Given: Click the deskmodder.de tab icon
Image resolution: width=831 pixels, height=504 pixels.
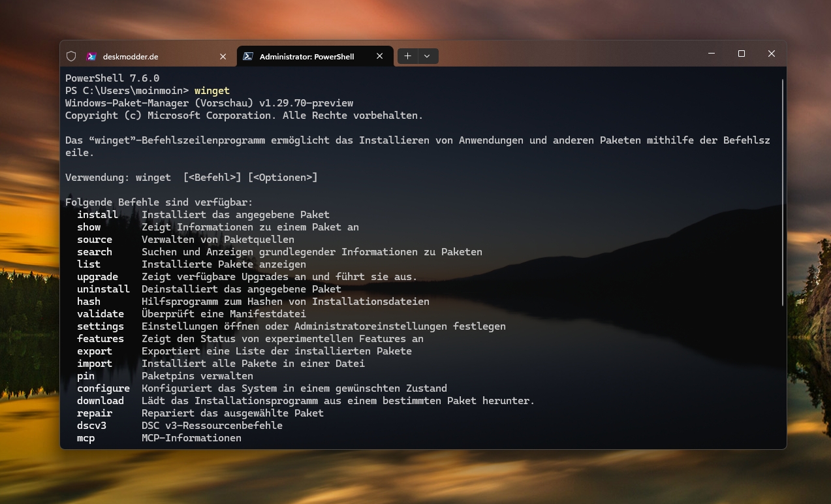Looking at the screenshot, I should point(91,57).
